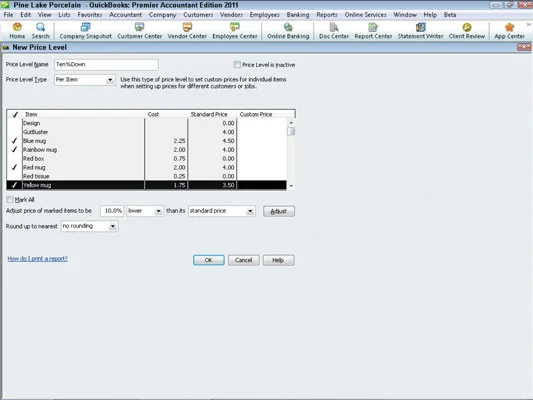This screenshot has width=533, height=400.
Task: Launch Statement Writer from toolbar
Action: click(x=420, y=31)
